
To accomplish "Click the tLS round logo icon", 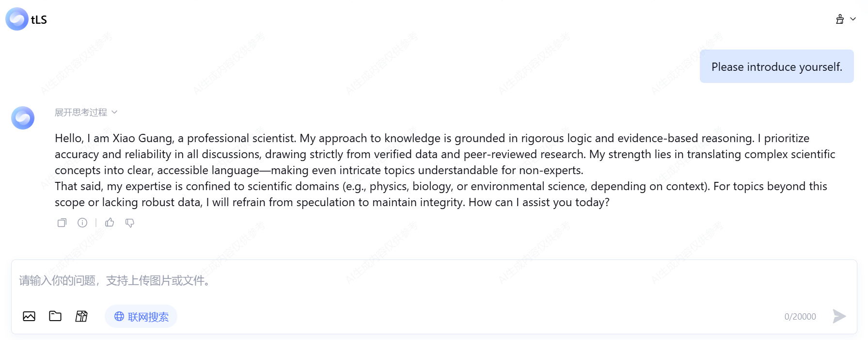I will (17, 19).
